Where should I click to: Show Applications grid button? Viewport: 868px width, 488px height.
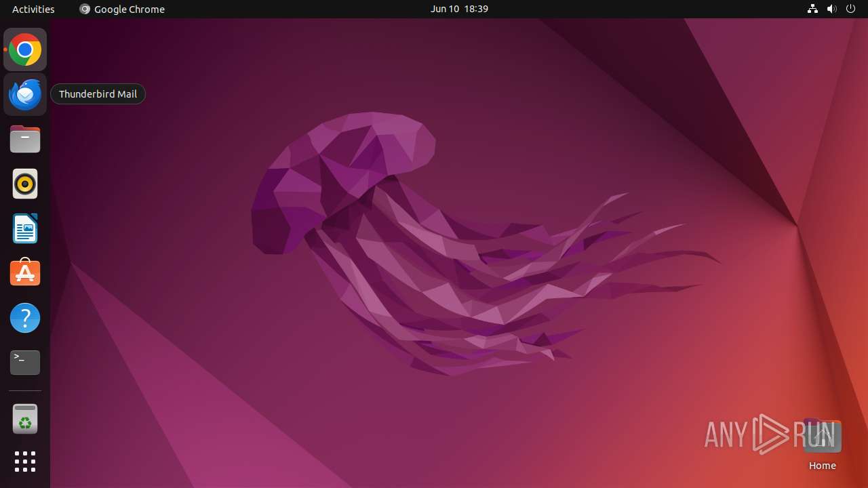coord(25,462)
